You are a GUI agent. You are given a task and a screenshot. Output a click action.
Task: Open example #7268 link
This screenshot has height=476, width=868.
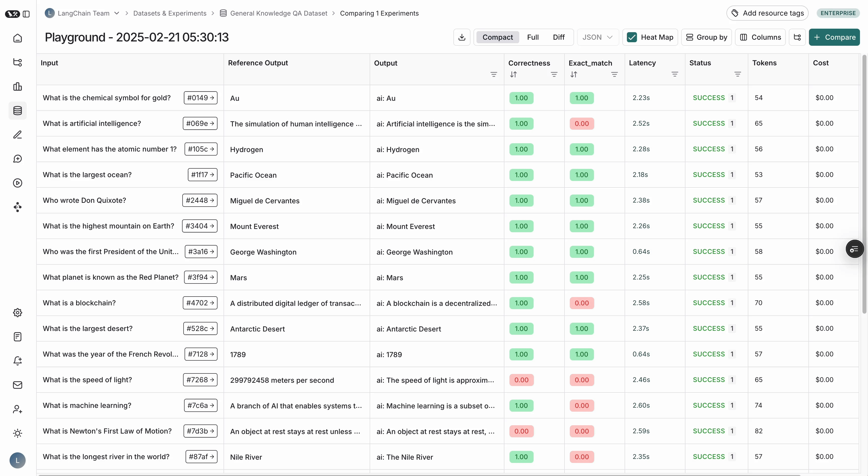point(200,380)
